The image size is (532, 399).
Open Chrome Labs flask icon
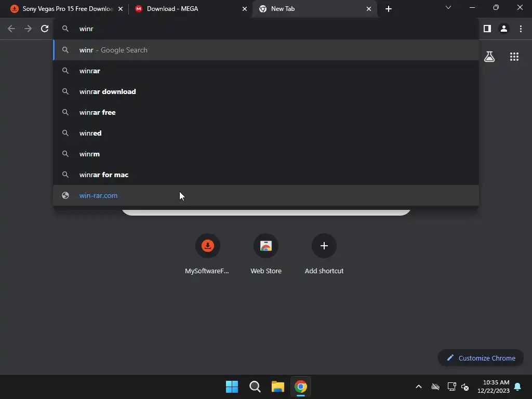(x=489, y=57)
